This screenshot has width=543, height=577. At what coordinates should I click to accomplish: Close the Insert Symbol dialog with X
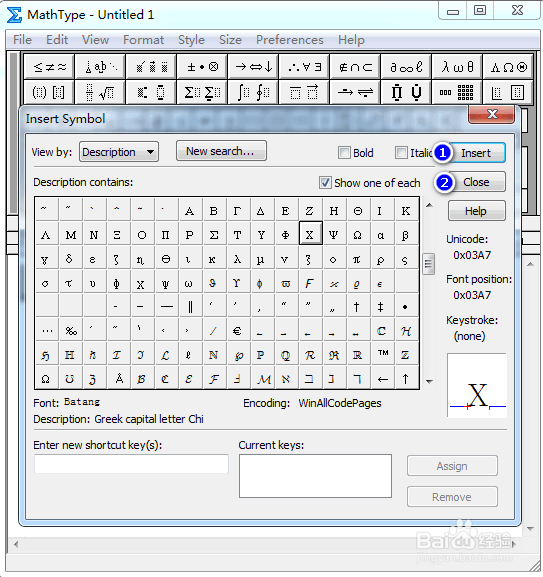491,114
